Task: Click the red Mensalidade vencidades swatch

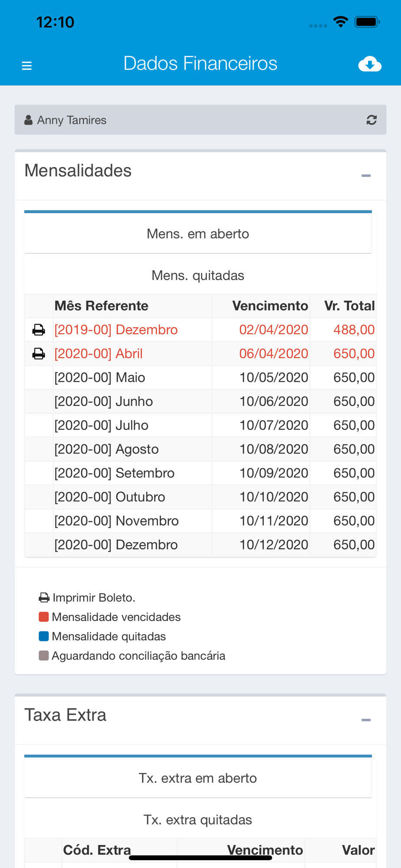Action: pos(43,617)
